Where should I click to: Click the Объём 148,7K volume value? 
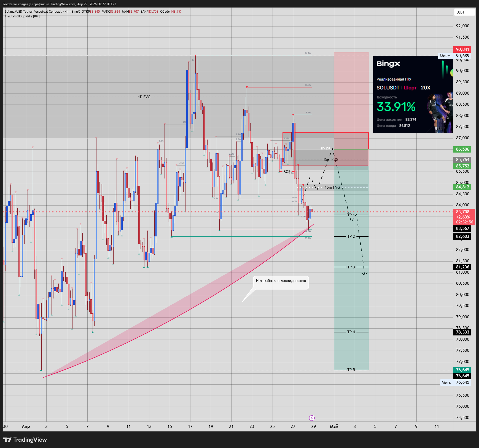[x=171, y=12]
